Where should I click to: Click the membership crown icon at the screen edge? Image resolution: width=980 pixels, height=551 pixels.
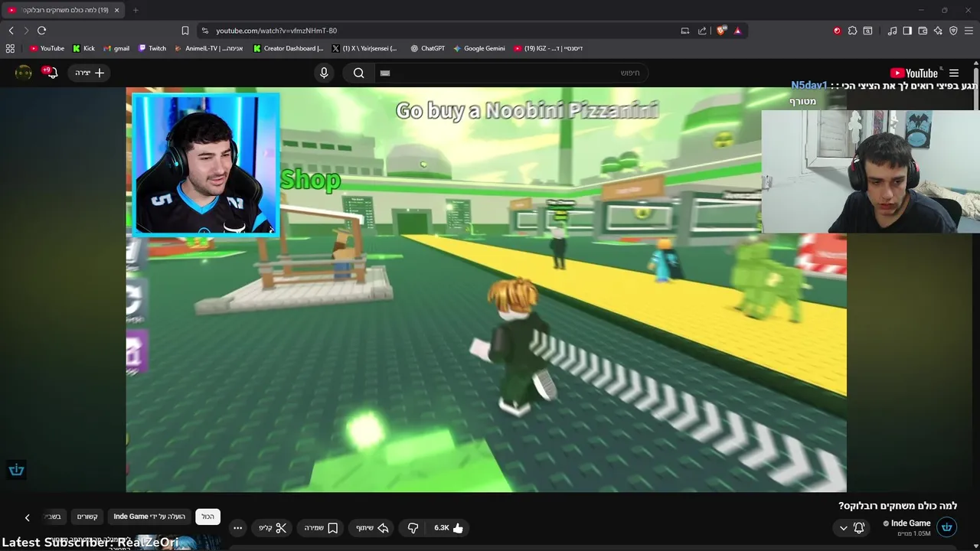pyautogui.click(x=16, y=470)
